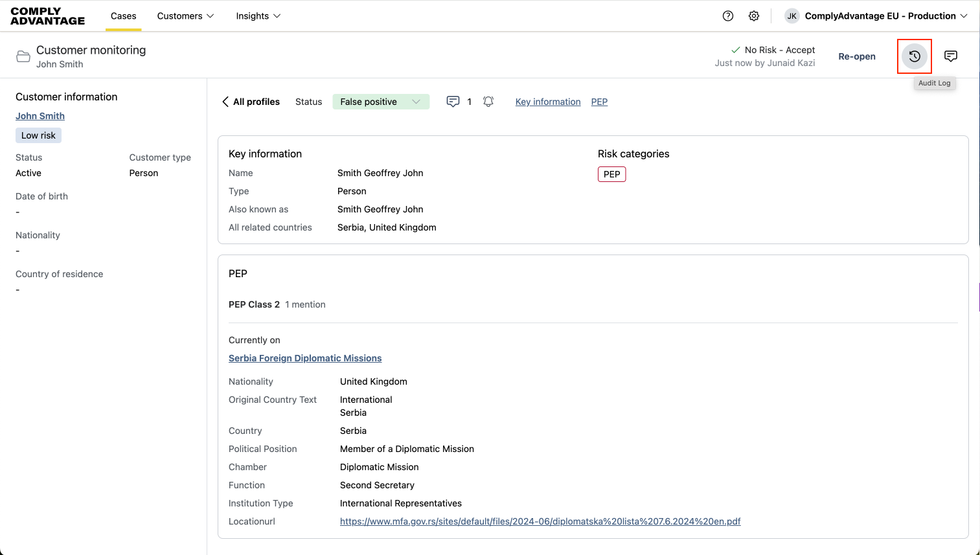Open the Audit Log history icon
The width and height of the screenshot is (980, 555).
(x=914, y=56)
